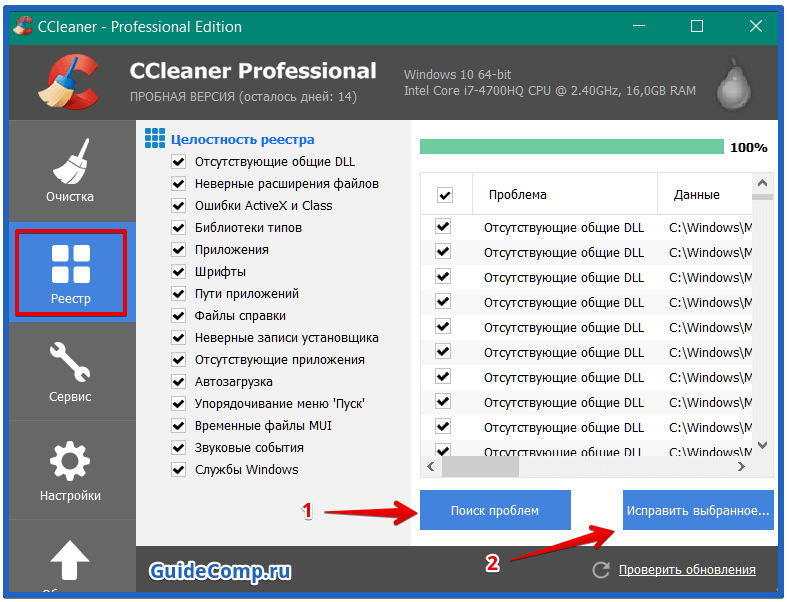Click horizontal scrollbar right arrow
Image resolution: width=789 pixels, height=602 pixels.
(x=741, y=467)
